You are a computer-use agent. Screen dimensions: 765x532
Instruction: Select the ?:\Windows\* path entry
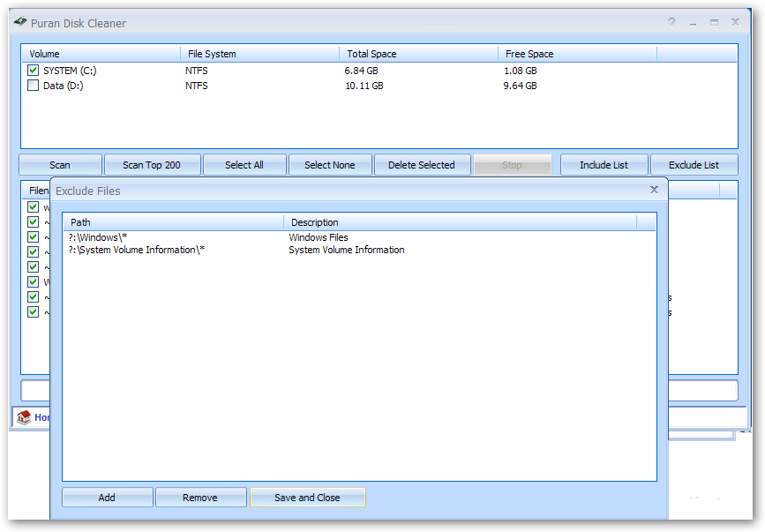click(x=98, y=237)
